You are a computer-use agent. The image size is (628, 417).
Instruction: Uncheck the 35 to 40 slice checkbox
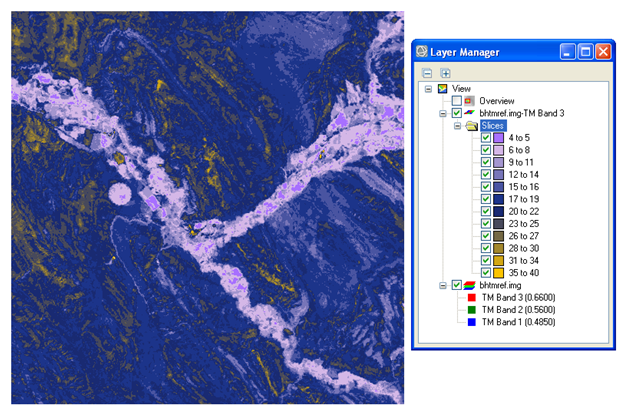[x=486, y=273]
